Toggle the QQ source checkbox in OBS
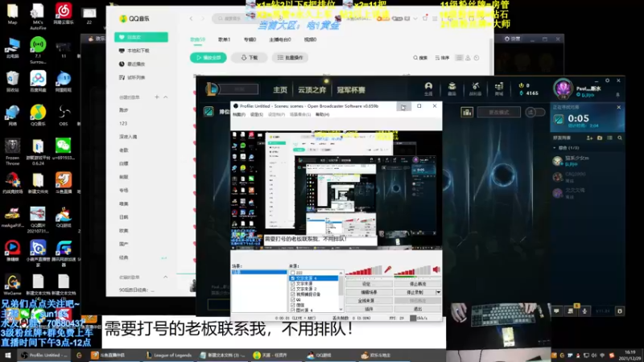 [x=293, y=299]
